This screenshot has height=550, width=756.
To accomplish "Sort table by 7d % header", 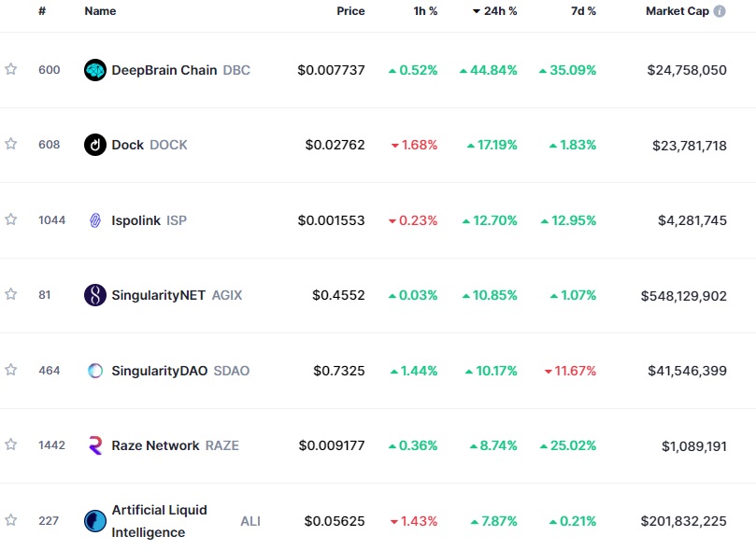I will 583,11.
